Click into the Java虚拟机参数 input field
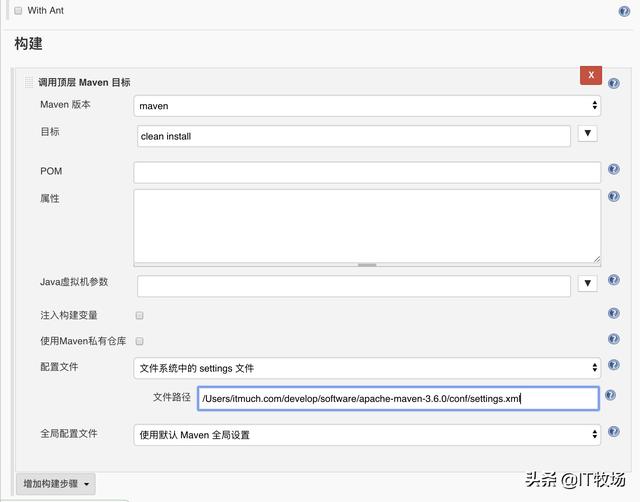The width and height of the screenshot is (640, 502). (353, 286)
